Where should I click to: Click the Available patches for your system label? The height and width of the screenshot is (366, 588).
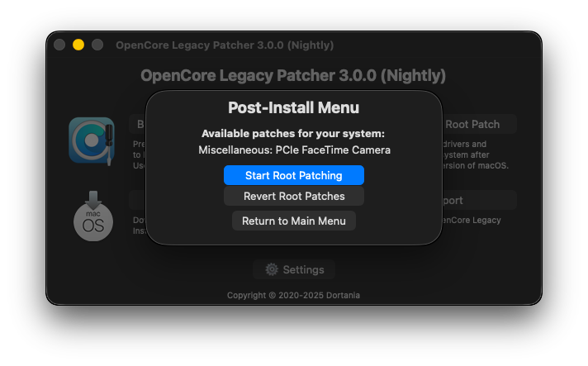pyautogui.click(x=293, y=133)
